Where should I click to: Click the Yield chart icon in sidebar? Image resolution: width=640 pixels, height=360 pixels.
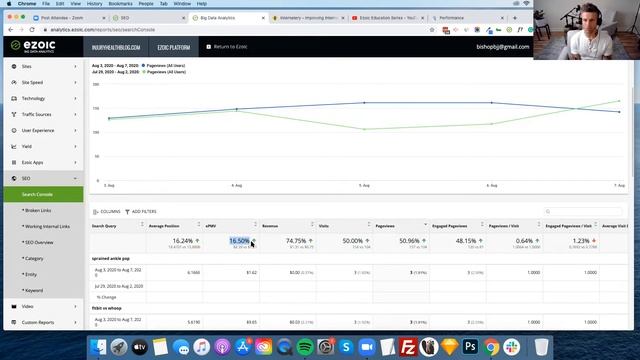pos(14,146)
